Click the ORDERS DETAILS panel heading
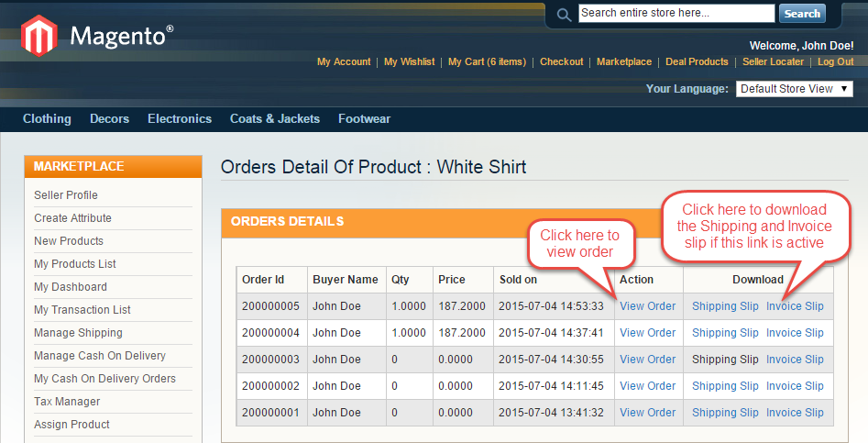 (x=287, y=222)
